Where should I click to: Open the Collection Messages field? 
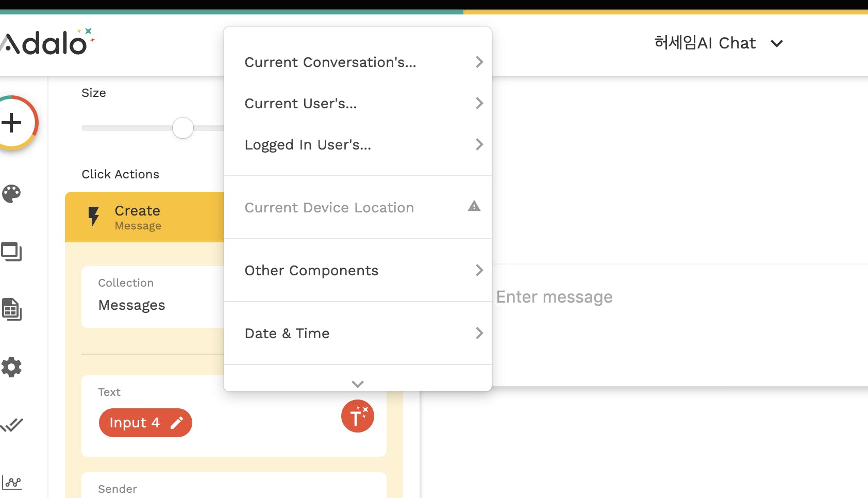153,297
